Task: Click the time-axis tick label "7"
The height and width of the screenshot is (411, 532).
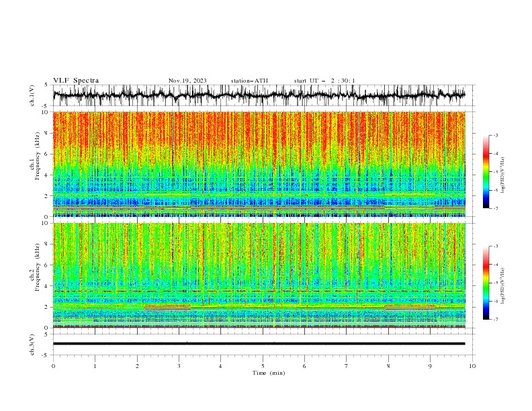Action: tap(347, 366)
